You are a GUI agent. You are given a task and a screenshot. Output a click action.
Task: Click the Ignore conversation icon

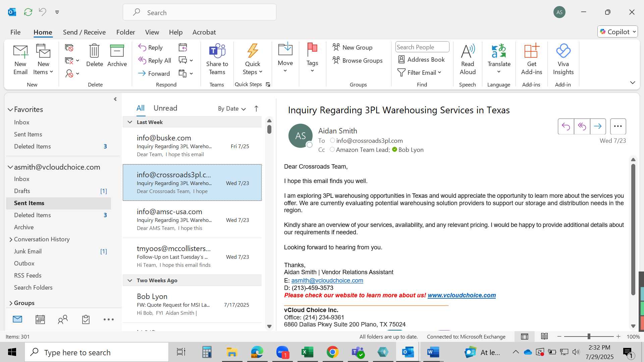tap(69, 48)
